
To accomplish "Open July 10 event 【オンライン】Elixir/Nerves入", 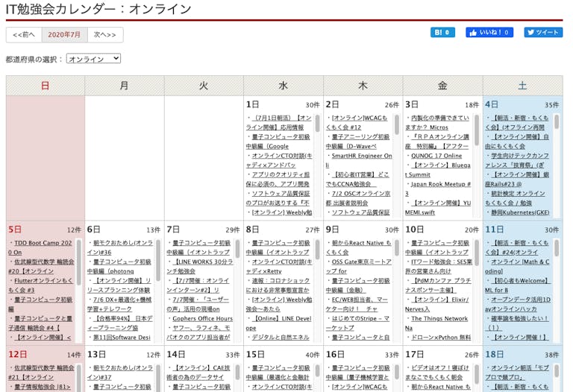I will point(437,304).
